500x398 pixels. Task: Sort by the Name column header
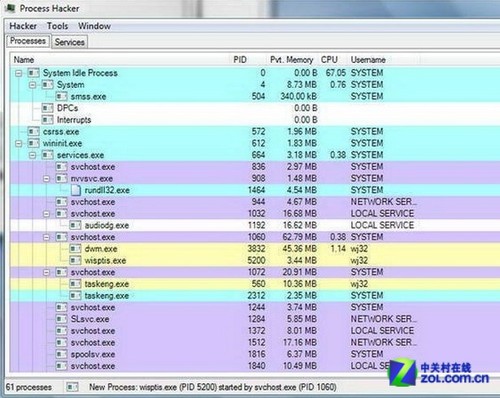click(24, 60)
